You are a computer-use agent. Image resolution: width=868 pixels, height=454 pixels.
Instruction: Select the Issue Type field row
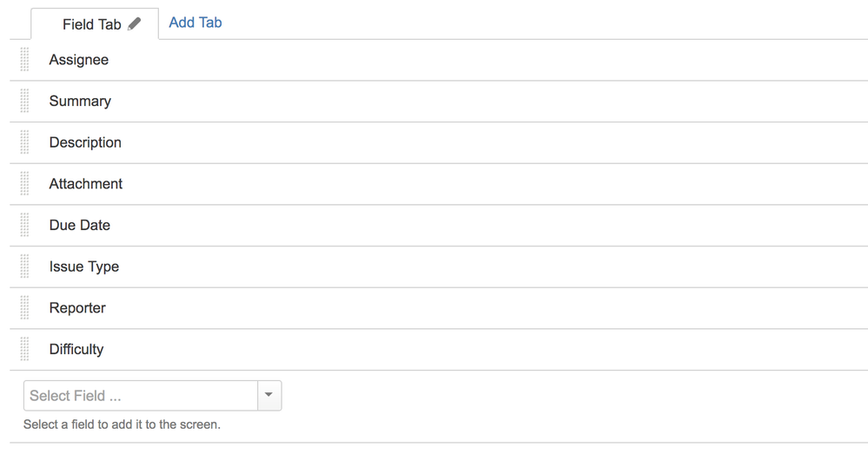click(x=439, y=266)
